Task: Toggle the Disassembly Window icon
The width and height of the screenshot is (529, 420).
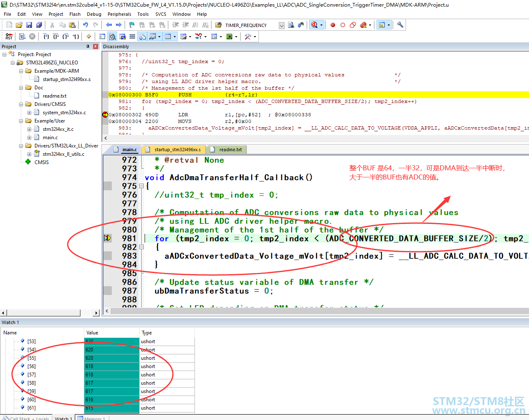Action: tap(112, 37)
